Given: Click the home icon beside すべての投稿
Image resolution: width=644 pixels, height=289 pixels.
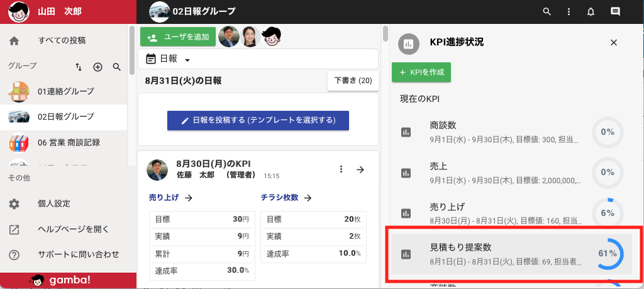Looking at the screenshot, I should [14, 41].
